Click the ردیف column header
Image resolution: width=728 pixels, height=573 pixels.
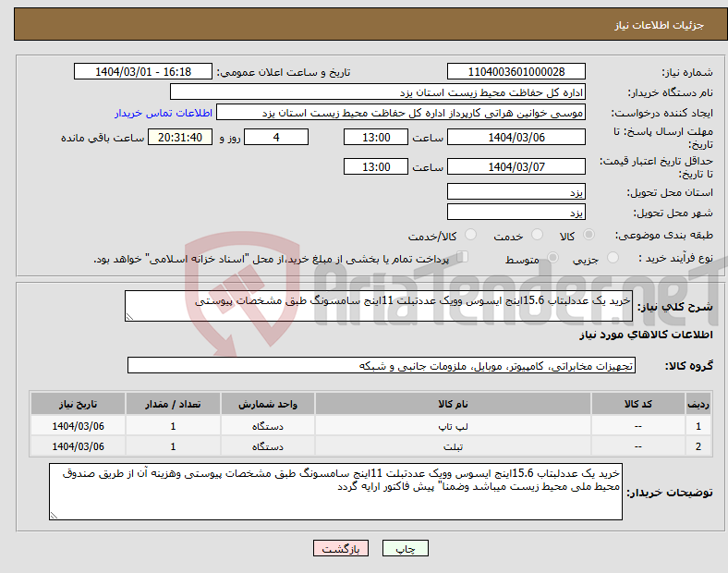pos(698,404)
